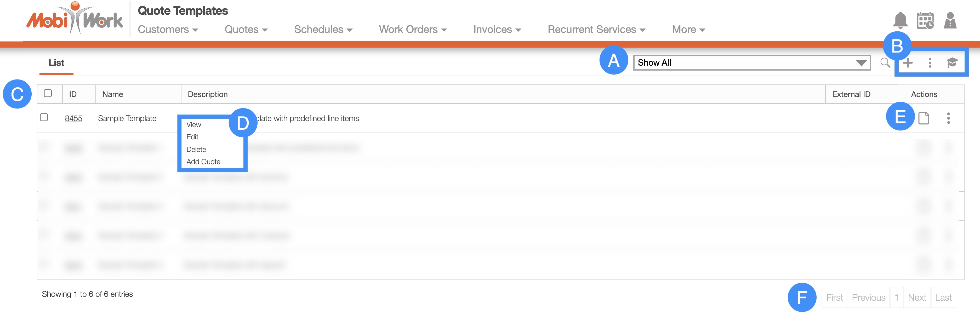Screen dimensions: 980x331
Task: Expand the Customers navigation dropdown
Action: (x=168, y=29)
